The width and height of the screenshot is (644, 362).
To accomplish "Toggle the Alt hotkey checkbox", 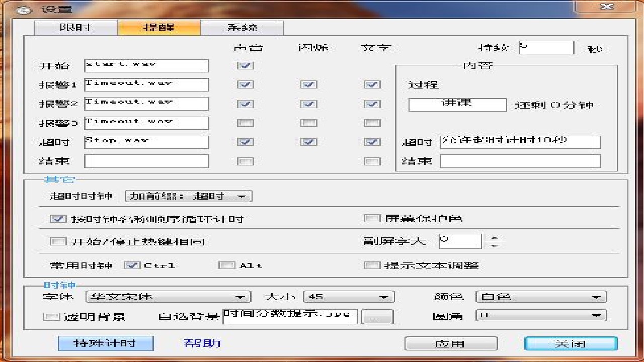I will click(226, 265).
